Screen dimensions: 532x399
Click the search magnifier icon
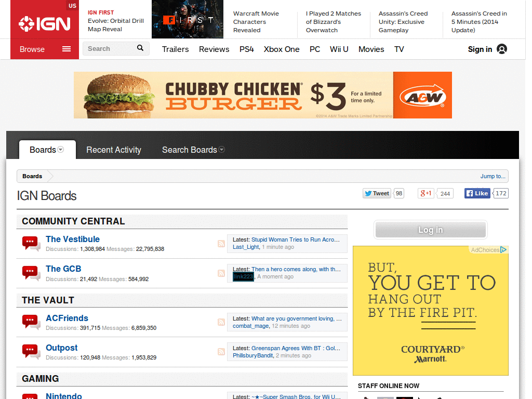(140, 48)
